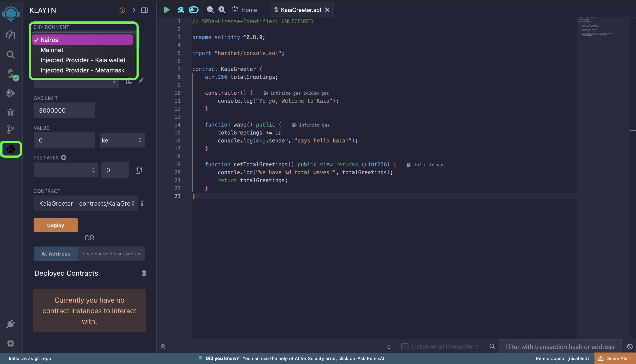Open the Debugger bug icon
Viewport: 636px width, 364px height.
(11, 112)
